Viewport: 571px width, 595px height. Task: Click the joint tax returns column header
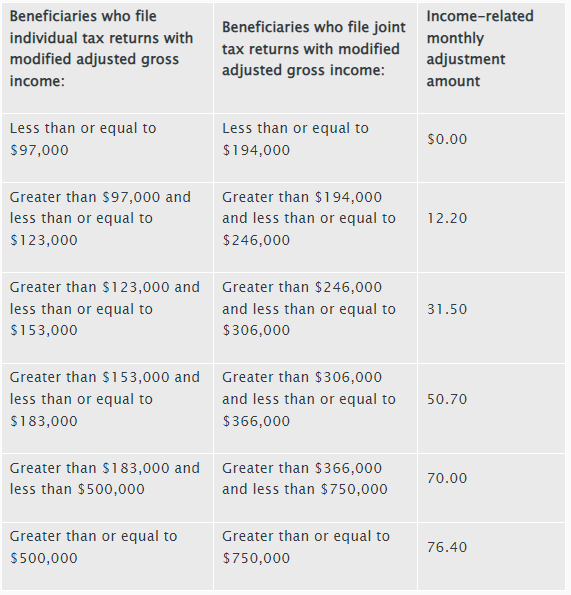315,58
